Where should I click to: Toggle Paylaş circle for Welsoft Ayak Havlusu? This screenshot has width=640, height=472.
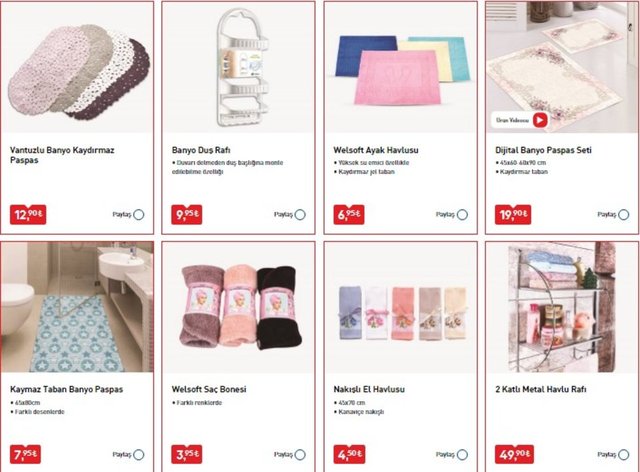(462, 214)
